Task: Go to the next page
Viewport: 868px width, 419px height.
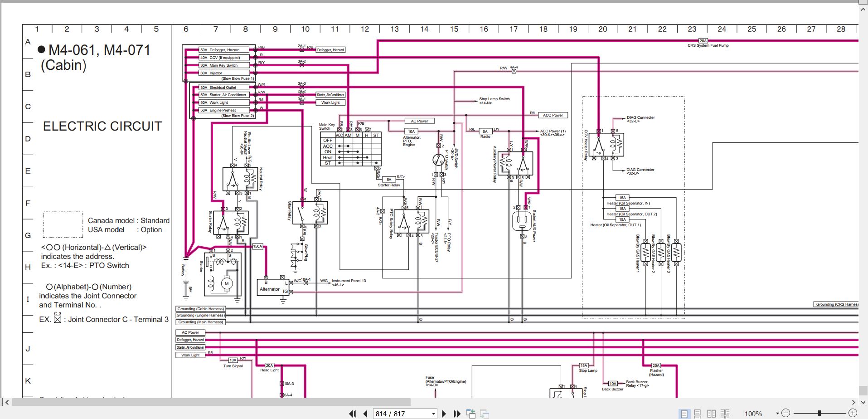Action: pos(444,414)
